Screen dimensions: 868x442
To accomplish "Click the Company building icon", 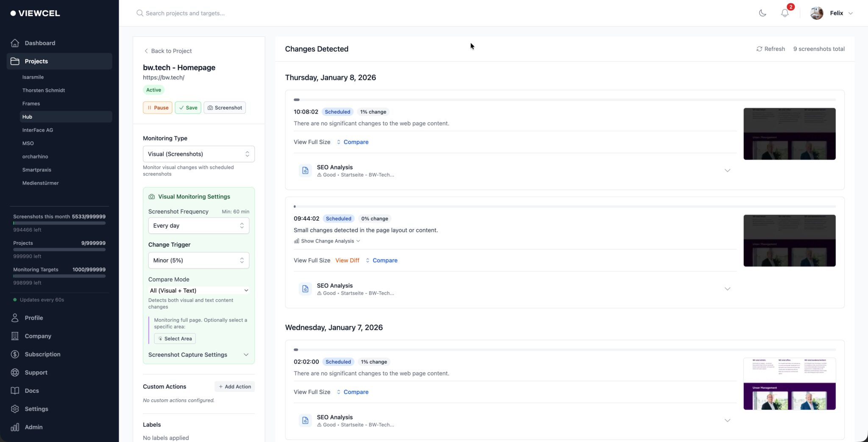I will point(15,336).
